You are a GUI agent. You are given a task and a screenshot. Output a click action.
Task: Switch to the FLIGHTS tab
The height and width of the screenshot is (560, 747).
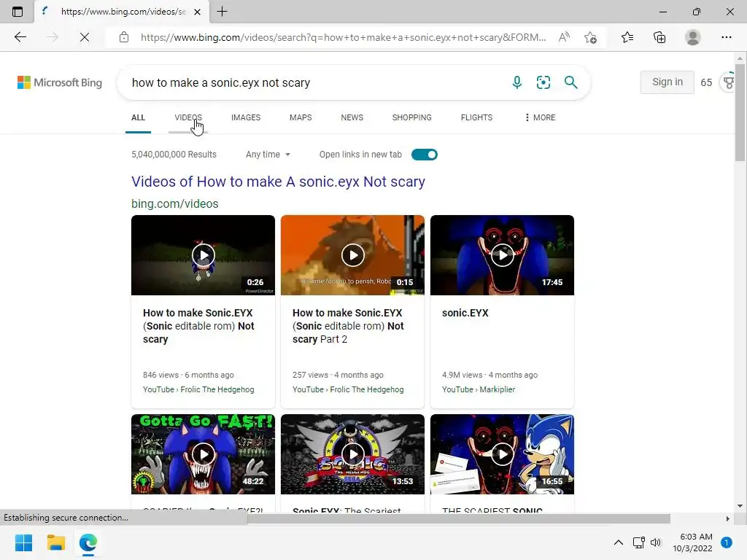pyautogui.click(x=476, y=117)
